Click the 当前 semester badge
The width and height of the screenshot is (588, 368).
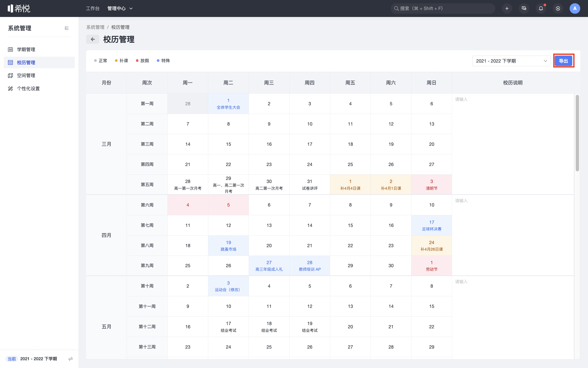(x=12, y=359)
